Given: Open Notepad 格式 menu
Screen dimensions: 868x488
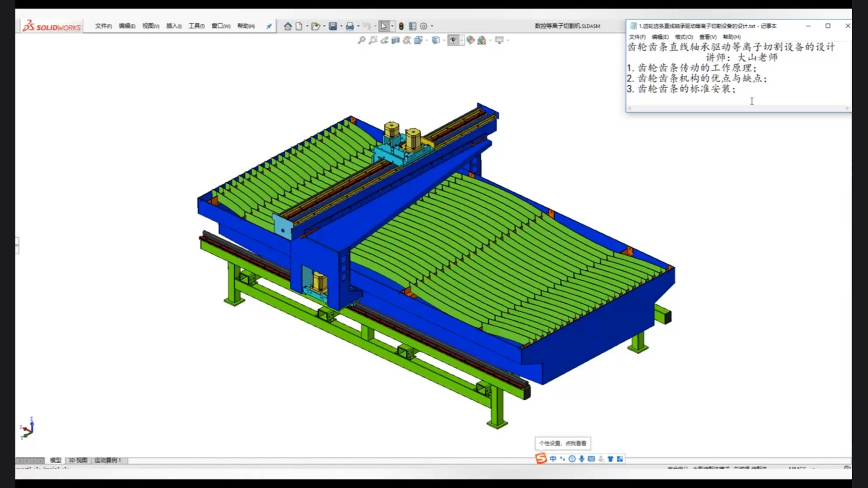Looking at the screenshot, I should pyautogui.click(x=684, y=37).
